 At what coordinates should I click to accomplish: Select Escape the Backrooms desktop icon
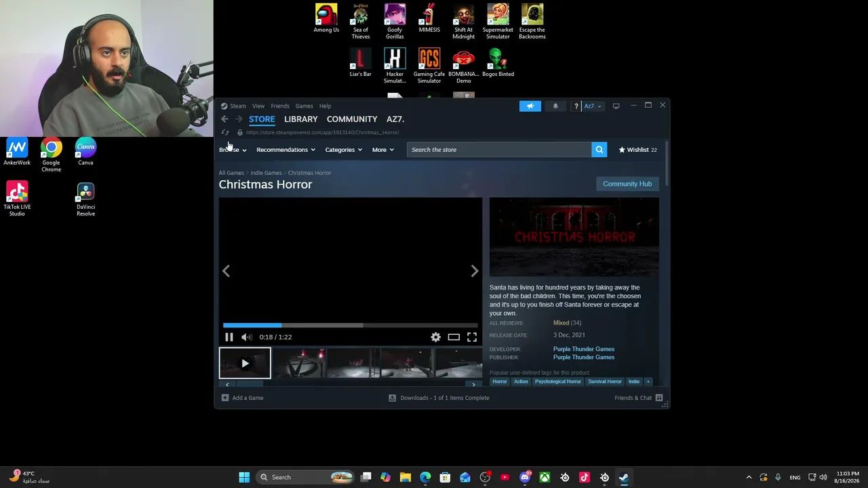point(532,22)
